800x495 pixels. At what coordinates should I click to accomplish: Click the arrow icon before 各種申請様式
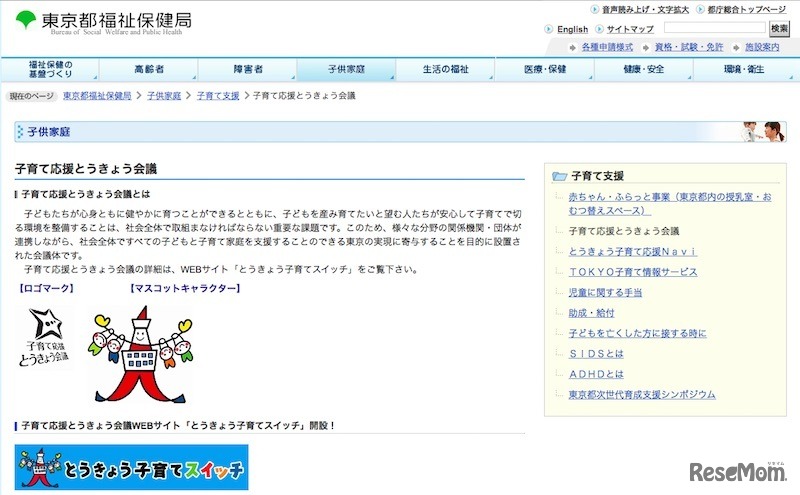point(573,47)
